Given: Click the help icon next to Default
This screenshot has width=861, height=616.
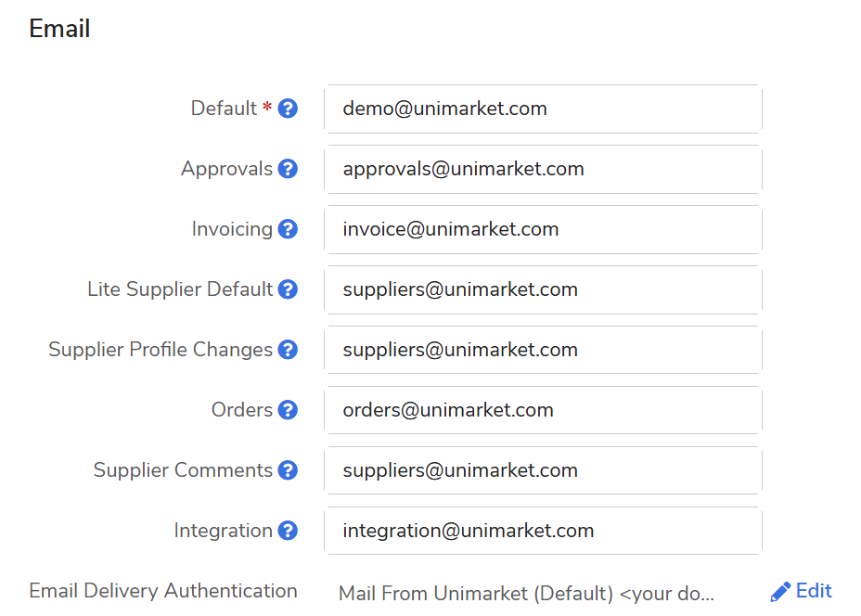Looking at the screenshot, I should tap(288, 109).
